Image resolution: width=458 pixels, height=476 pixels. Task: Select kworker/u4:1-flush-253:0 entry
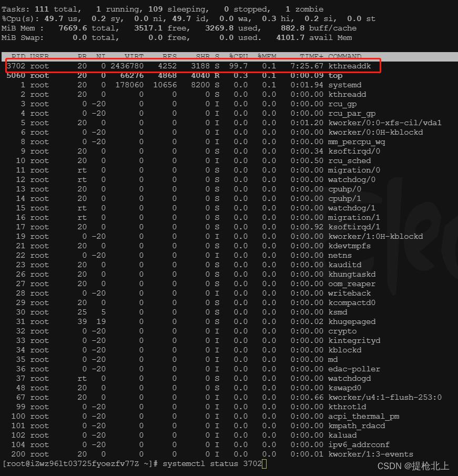(385, 398)
